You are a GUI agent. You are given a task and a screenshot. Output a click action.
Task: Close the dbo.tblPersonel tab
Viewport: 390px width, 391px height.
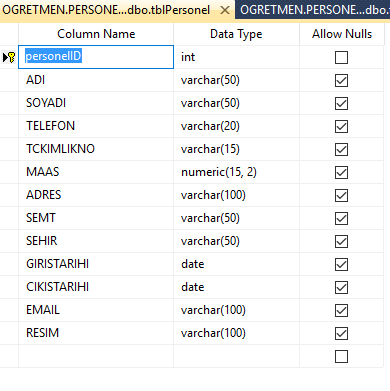(225, 10)
